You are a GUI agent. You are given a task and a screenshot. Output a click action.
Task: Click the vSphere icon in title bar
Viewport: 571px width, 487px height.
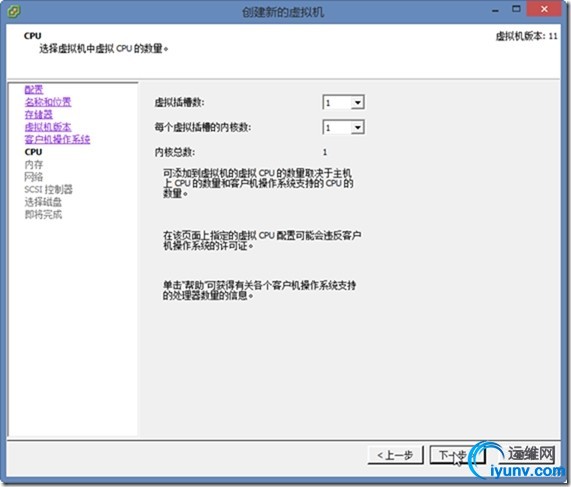(x=13, y=11)
